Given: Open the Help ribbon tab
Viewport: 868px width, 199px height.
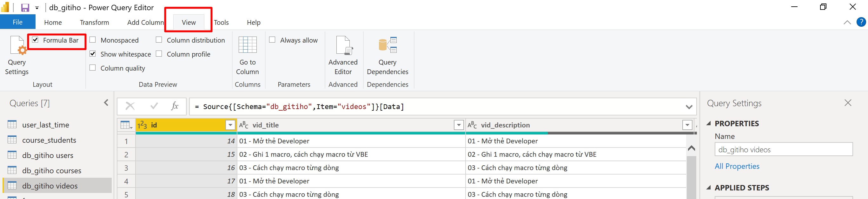Looking at the screenshot, I should click(x=253, y=22).
